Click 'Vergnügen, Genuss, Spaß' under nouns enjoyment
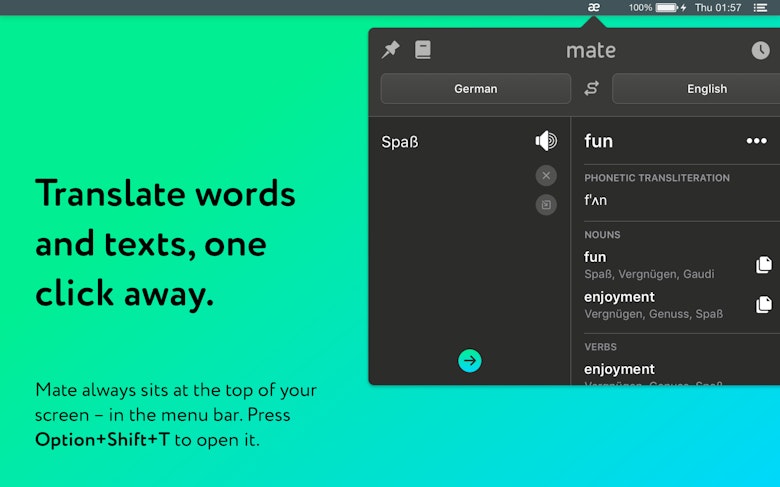This screenshot has width=780, height=487. 654,314
